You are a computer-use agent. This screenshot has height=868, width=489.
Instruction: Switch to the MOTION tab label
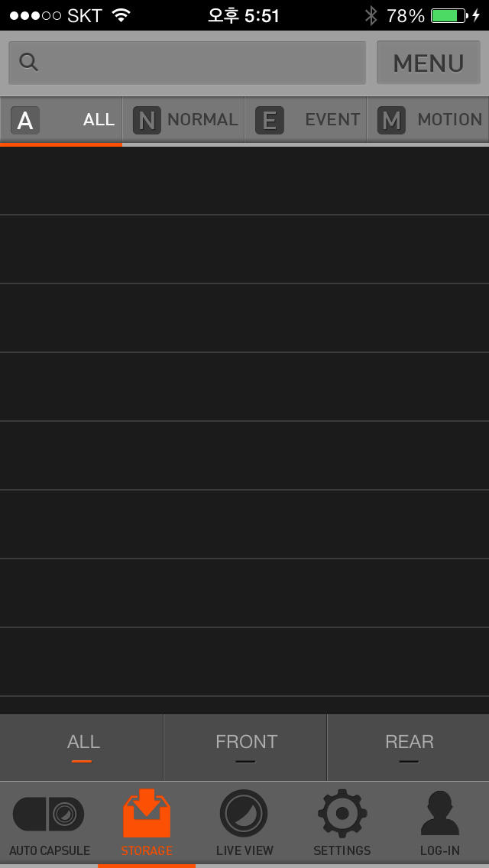449,119
